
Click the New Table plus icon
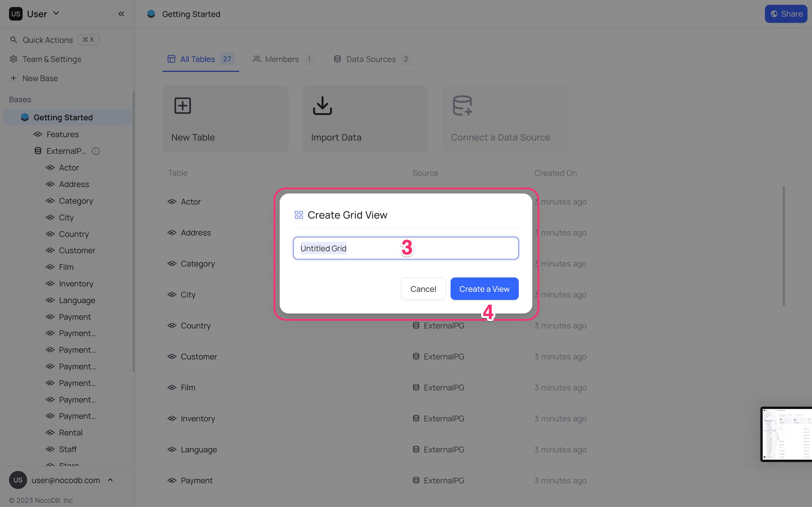(182, 106)
